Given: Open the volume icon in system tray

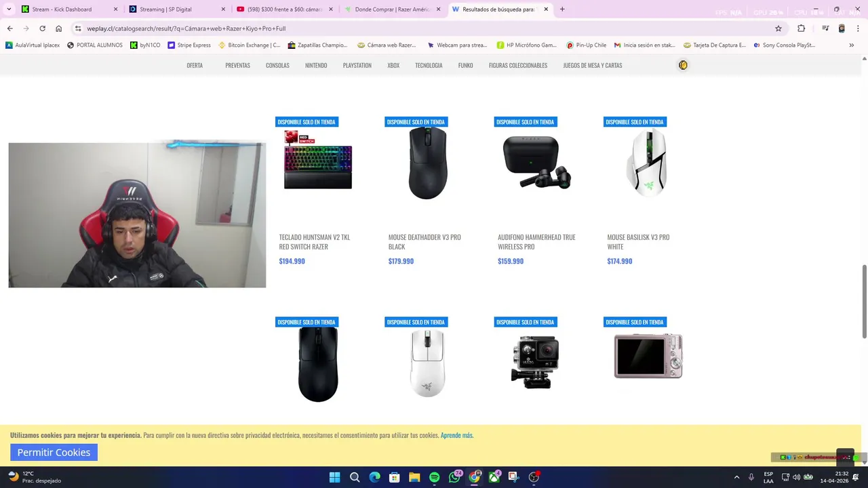Looking at the screenshot, I should [796, 477].
